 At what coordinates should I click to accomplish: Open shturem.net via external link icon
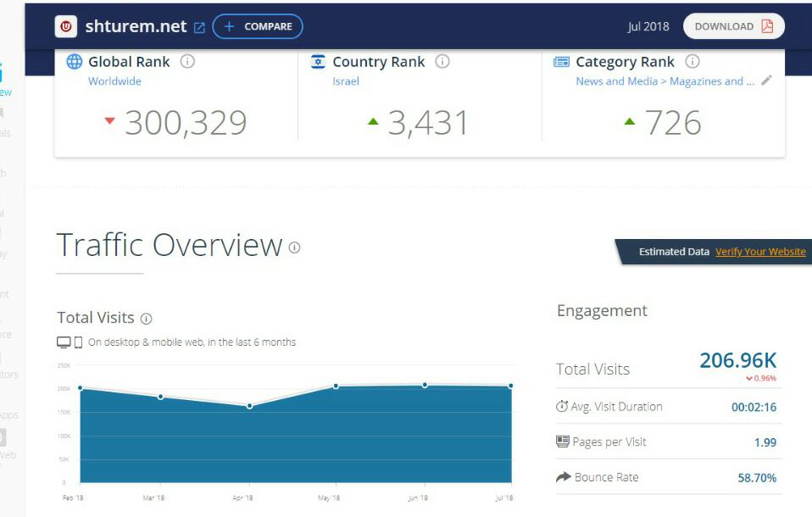point(199,27)
